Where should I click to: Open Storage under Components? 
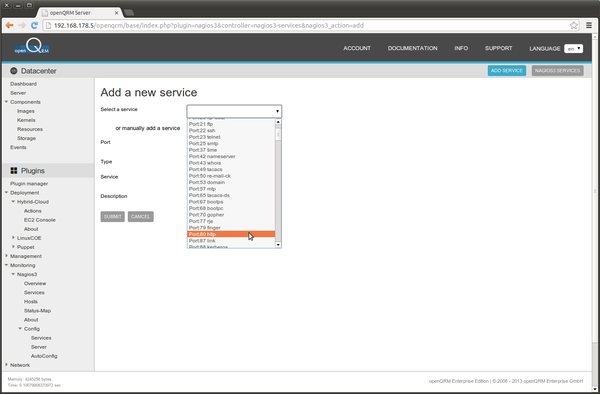tap(26, 138)
